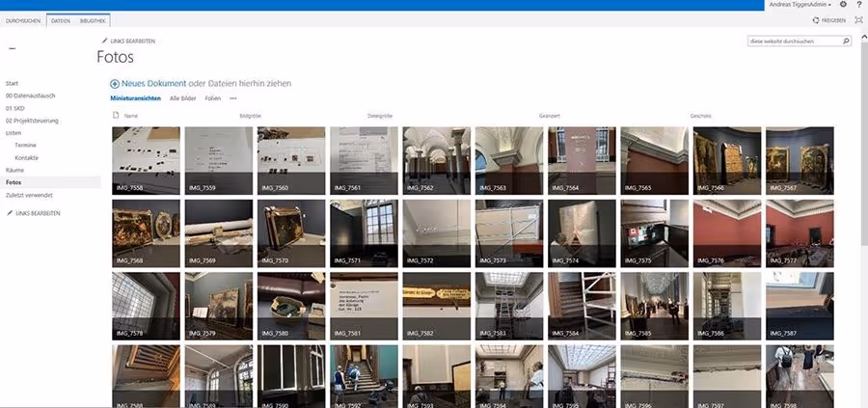Open thumbnail IMG_7562

[x=437, y=160]
